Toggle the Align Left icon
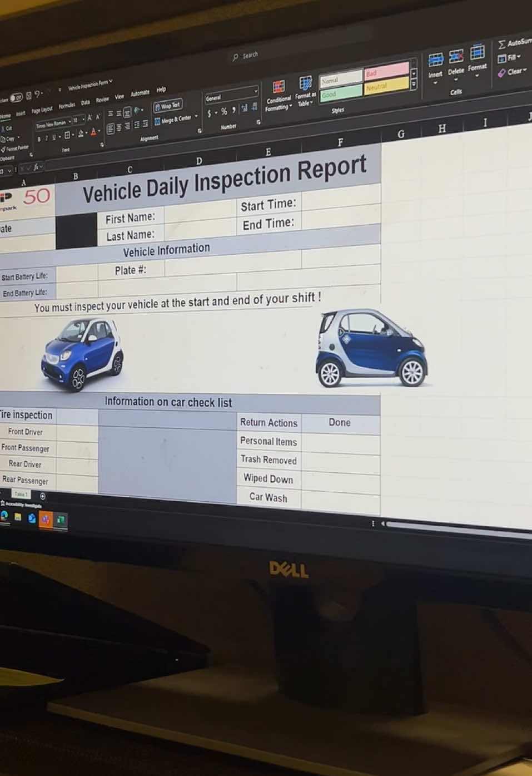The height and width of the screenshot is (776, 532). click(111, 129)
